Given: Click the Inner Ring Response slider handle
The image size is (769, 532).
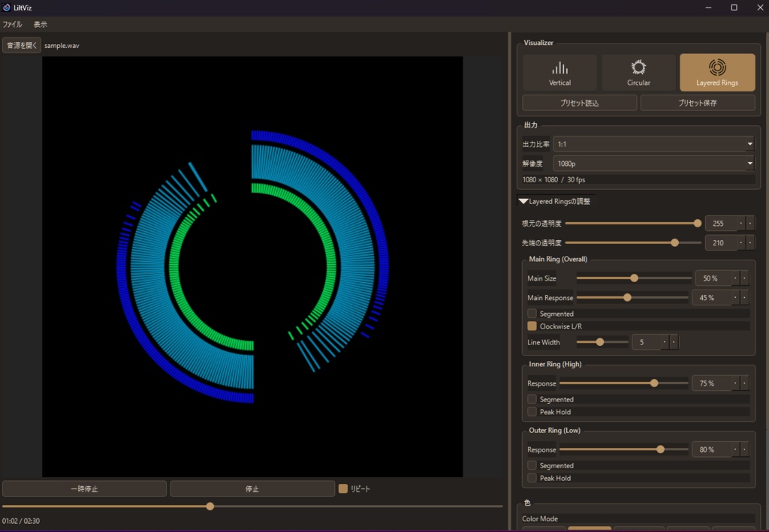Looking at the screenshot, I should pyautogui.click(x=654, y=383).
